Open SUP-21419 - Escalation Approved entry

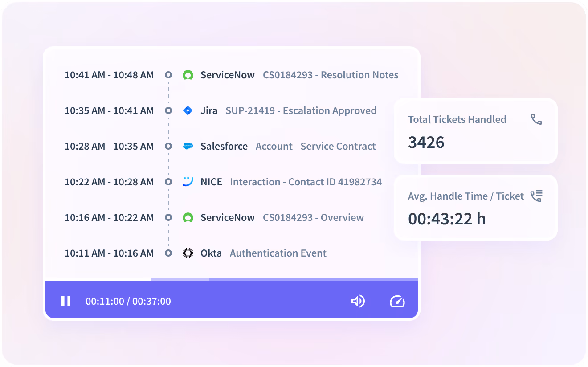tap(301, 110)
